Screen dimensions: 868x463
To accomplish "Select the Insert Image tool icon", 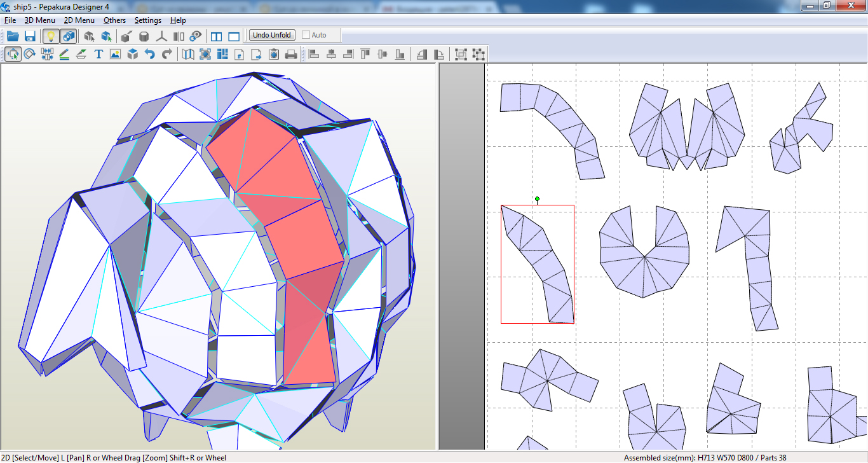I will point(115,55).
